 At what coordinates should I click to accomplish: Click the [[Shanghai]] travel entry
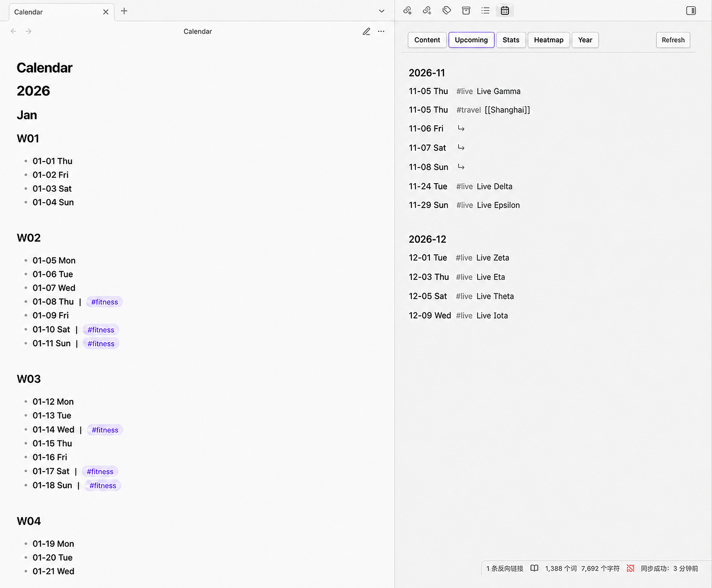(x=507, y=110)
